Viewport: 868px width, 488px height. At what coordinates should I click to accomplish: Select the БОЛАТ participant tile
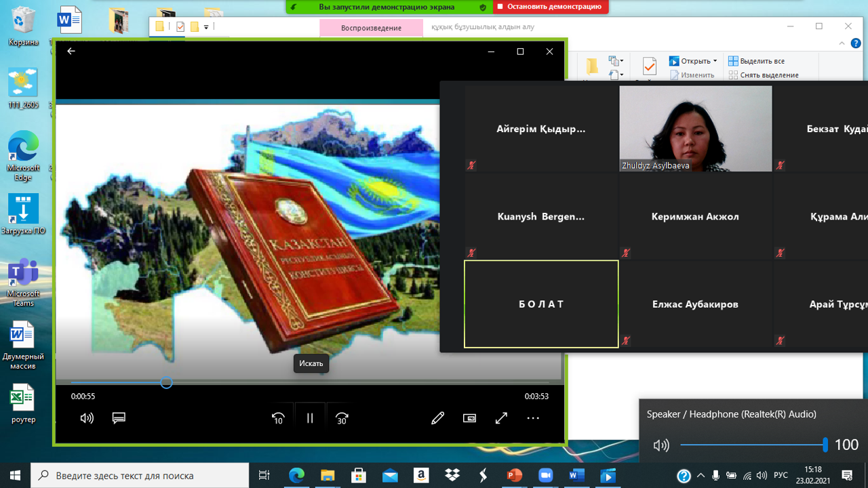point(541,304)
